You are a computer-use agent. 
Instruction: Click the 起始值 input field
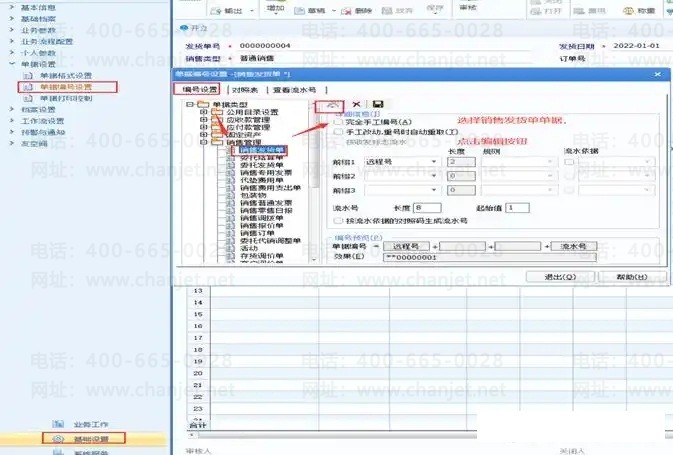pos(518,208)
